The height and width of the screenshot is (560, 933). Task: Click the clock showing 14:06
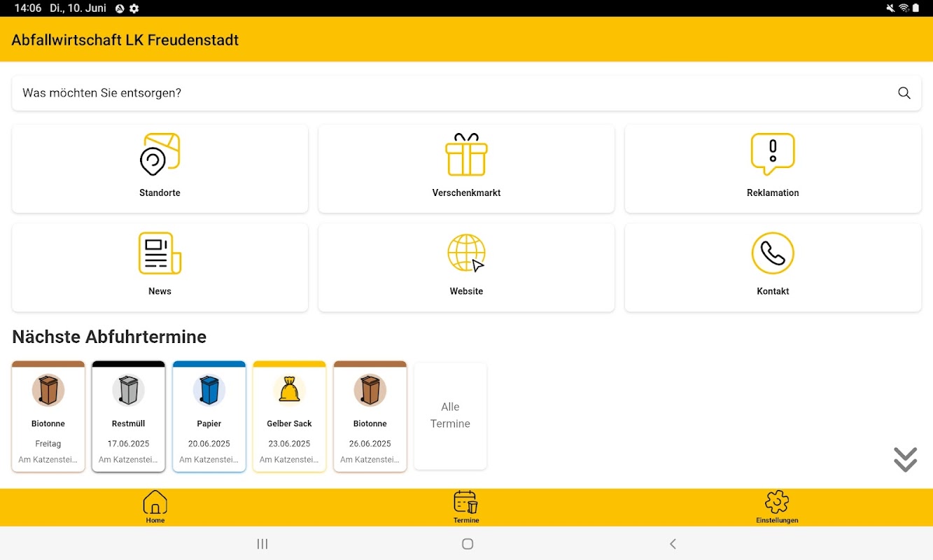(x=28, y=8)
